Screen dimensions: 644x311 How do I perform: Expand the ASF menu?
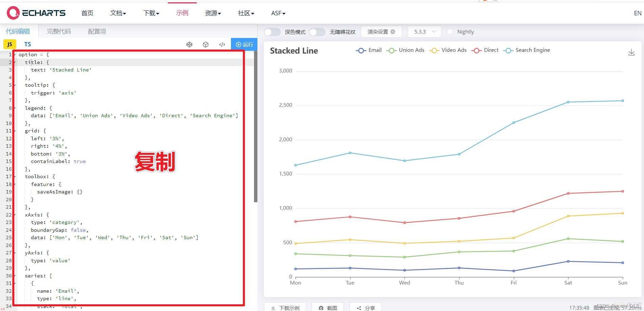coord(278,13)
